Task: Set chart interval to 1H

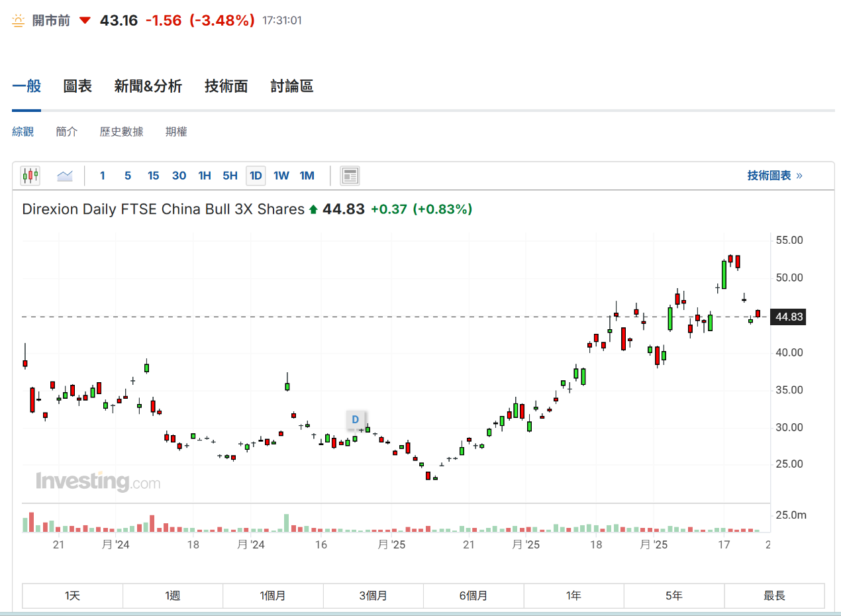Action: 205,176
